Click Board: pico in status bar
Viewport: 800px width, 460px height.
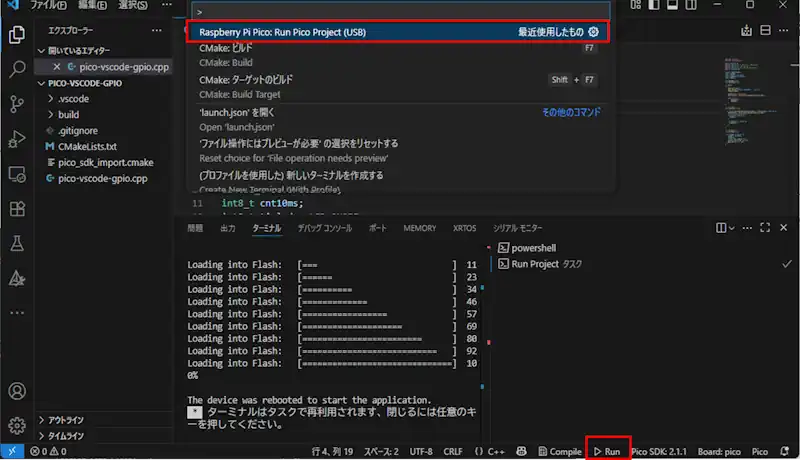coord(719,451)
